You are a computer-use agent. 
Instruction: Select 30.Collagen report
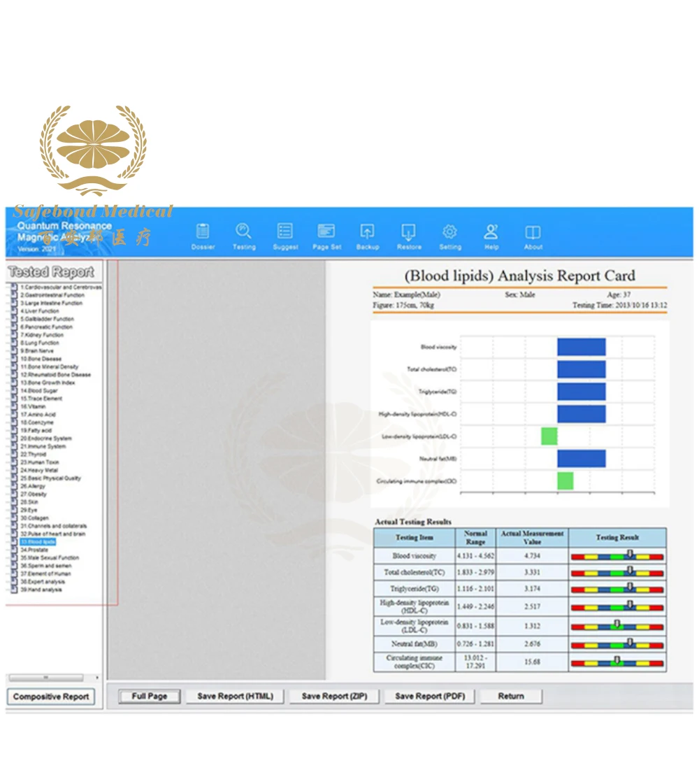click(x=34, y=518)
